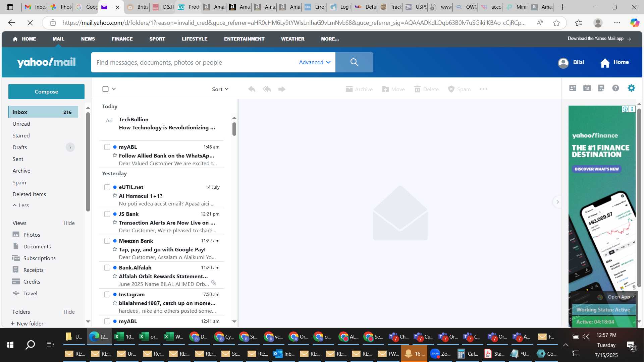Viewport: 644px width, 362px height.
Task: Go to the Finance tab
Action: [122, 39]
